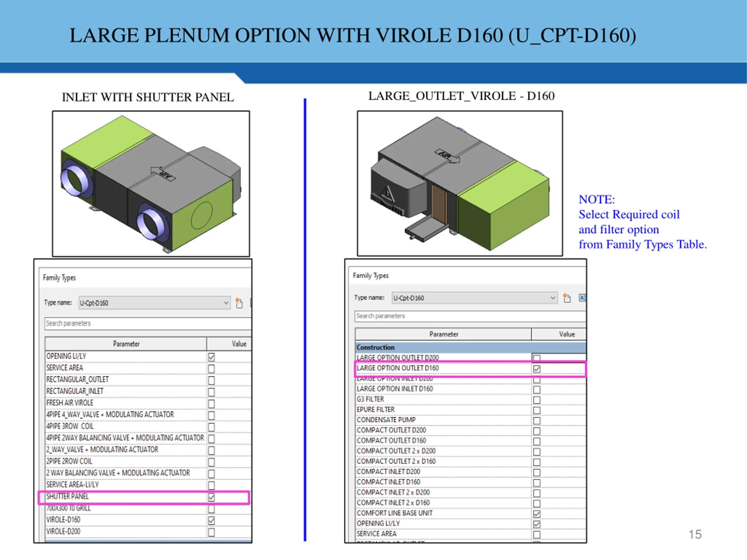Uncheck OPENING LI/LY in right dialog

(x=537, y=524)
